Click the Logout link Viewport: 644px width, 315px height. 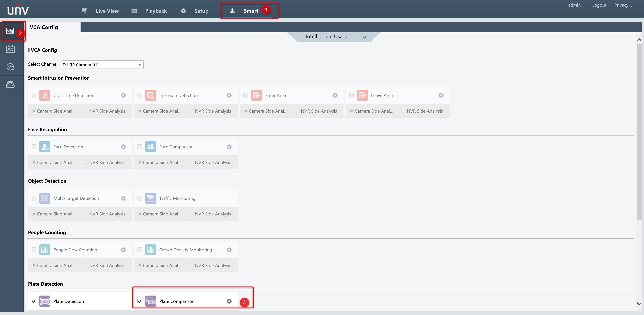pyautogui.click(x=599, y=5)
